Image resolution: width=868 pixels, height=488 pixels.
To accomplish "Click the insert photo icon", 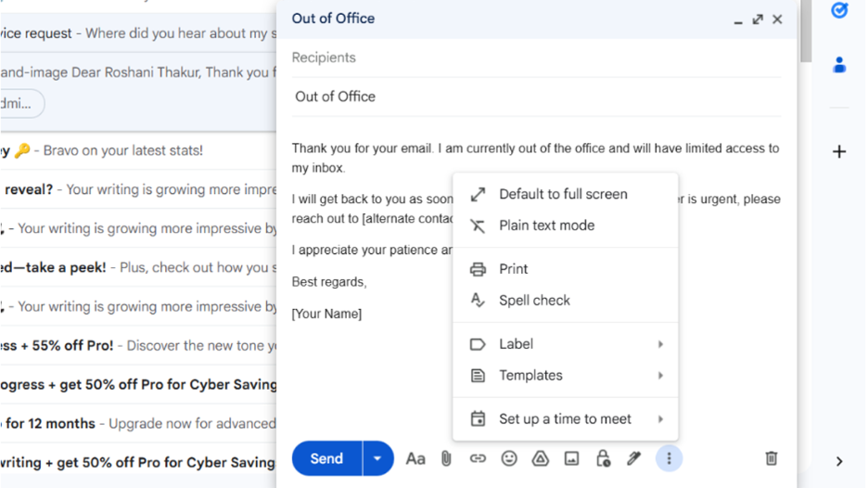I will tap(571, 458).
